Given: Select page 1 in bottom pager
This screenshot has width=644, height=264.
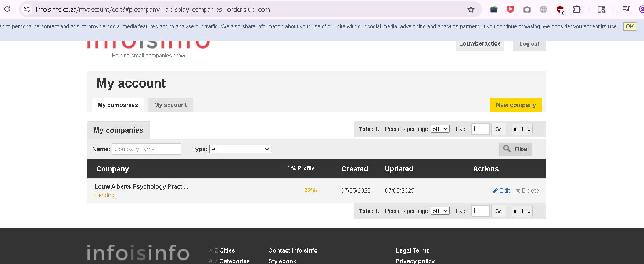Looking at the screenshot, I should 522,211.
